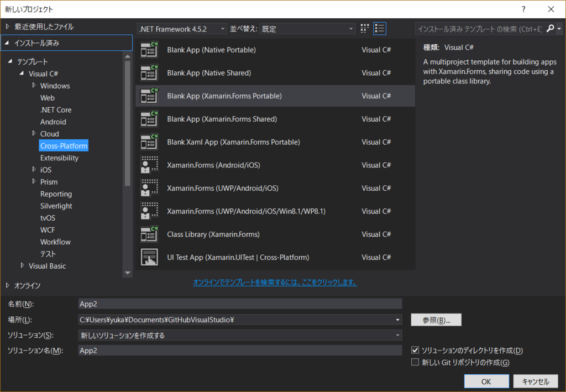
Task: Click the ソリューション名 input field
Action: 240,350
